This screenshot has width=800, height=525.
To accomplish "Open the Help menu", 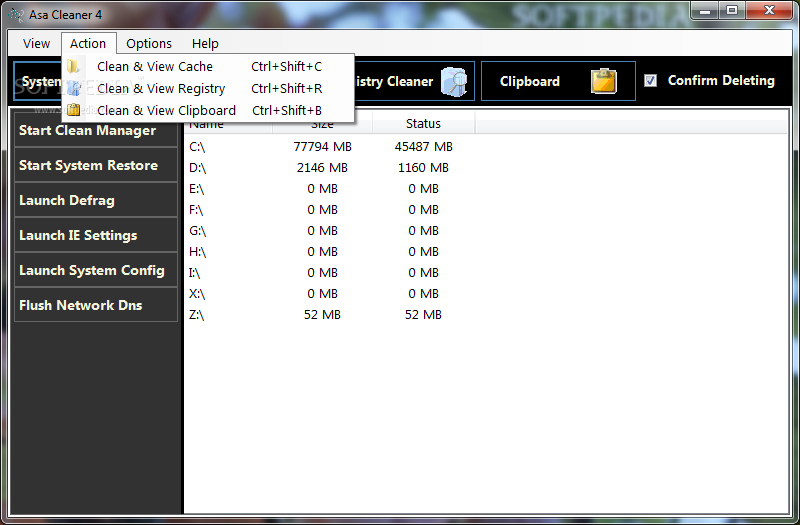I will (205, 43).
